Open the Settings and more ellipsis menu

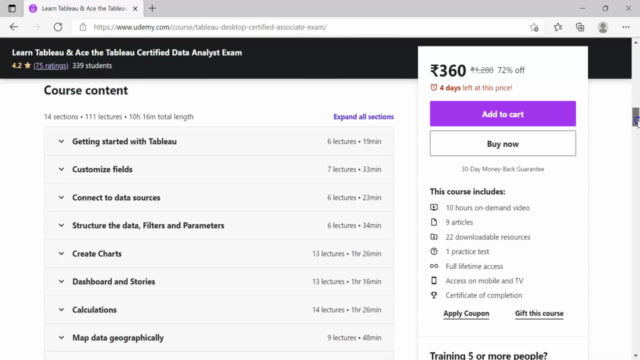[x=626, y=27]
